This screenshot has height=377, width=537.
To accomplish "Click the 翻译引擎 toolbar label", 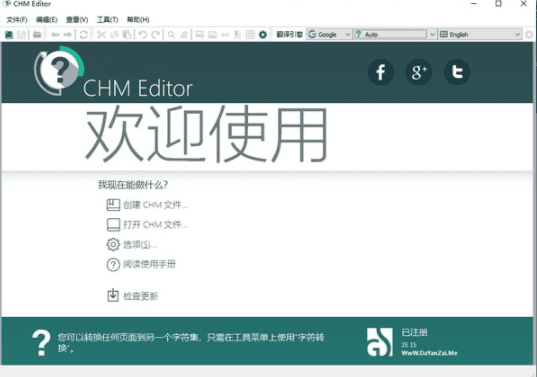I will click(x=290, y=35).
